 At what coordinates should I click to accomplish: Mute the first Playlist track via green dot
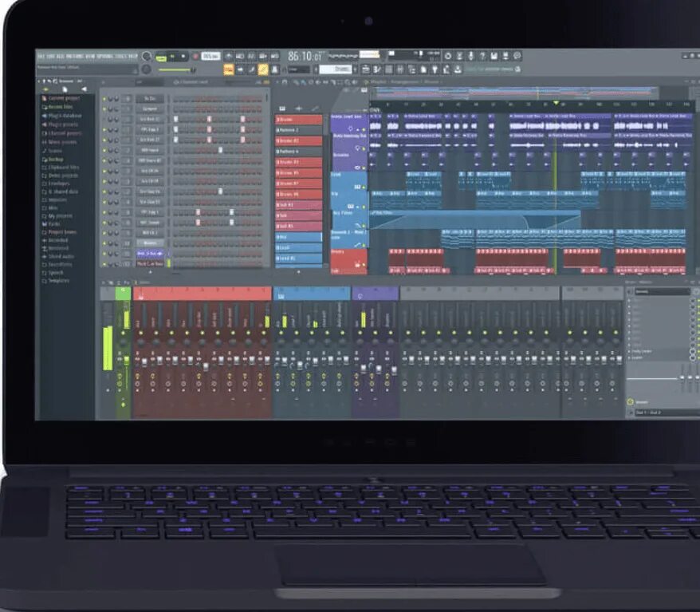click(x=364, y=129)
